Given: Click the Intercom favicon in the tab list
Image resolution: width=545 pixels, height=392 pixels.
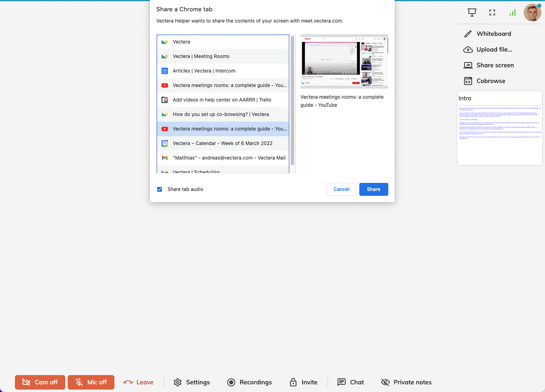Looking at the screenshot, I should [165, 71].
